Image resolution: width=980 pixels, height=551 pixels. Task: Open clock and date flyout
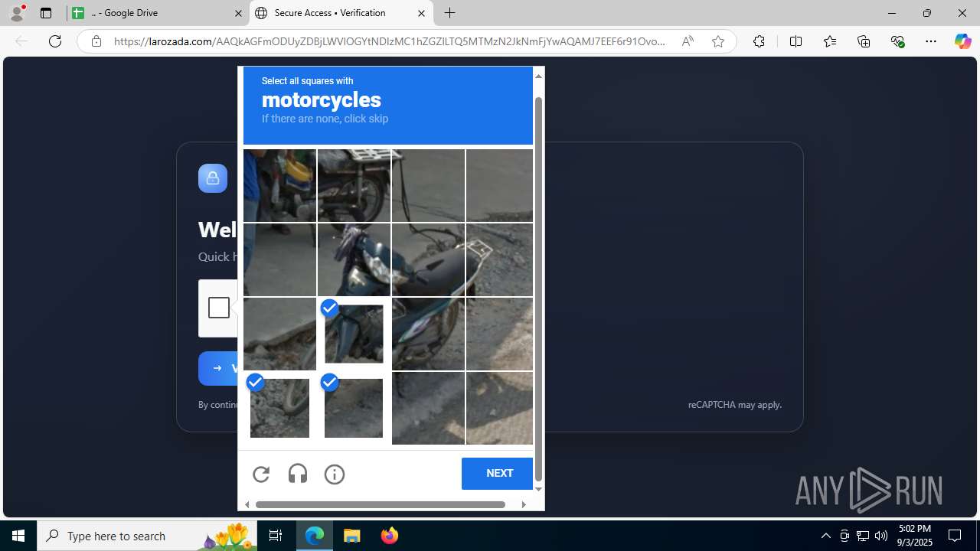pos(915,536)
